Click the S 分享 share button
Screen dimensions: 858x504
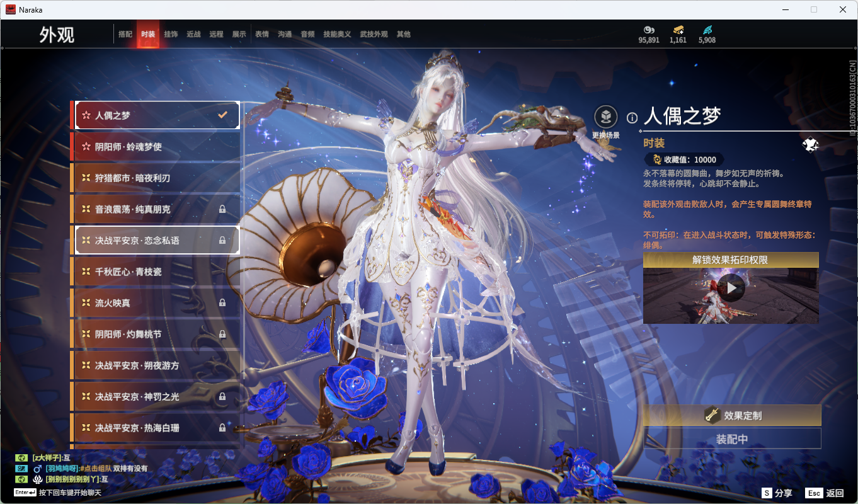(x=777, y=493)
